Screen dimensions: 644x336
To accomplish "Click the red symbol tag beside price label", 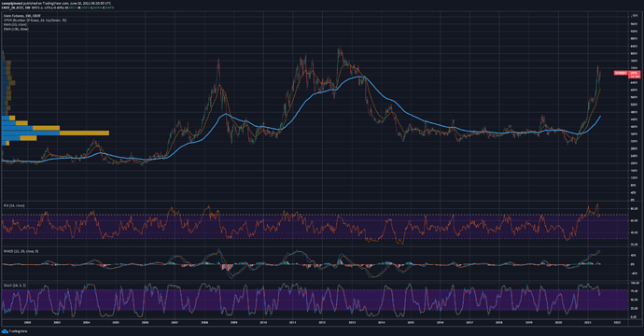I will [621, 73].
